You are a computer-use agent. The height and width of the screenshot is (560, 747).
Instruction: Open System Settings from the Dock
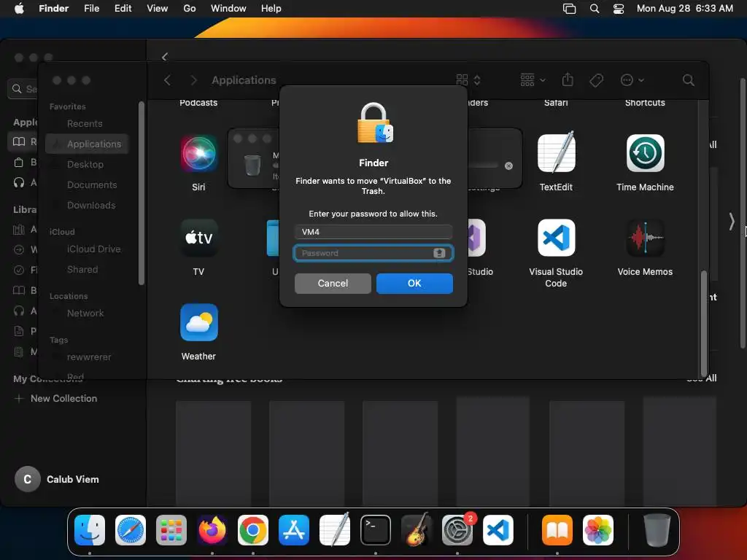(x=457, y=530)
